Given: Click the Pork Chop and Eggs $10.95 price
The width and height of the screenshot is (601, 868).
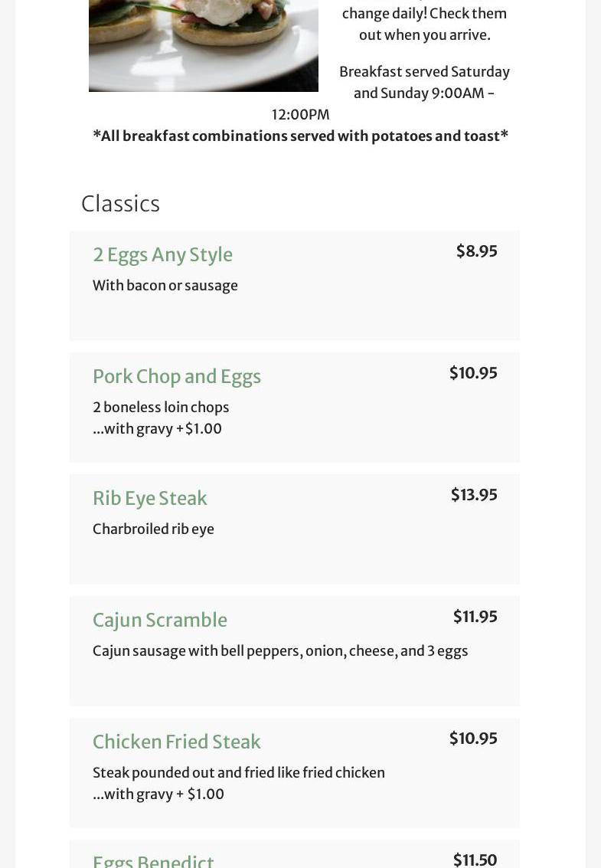Looking at the screenshot, I should coord(473,373).
